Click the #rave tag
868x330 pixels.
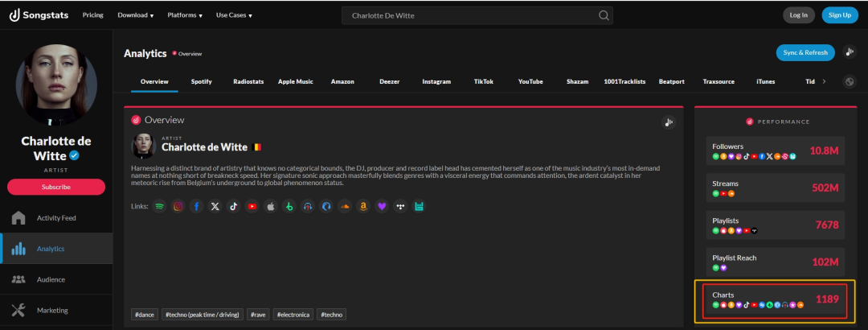pos(258,315)
